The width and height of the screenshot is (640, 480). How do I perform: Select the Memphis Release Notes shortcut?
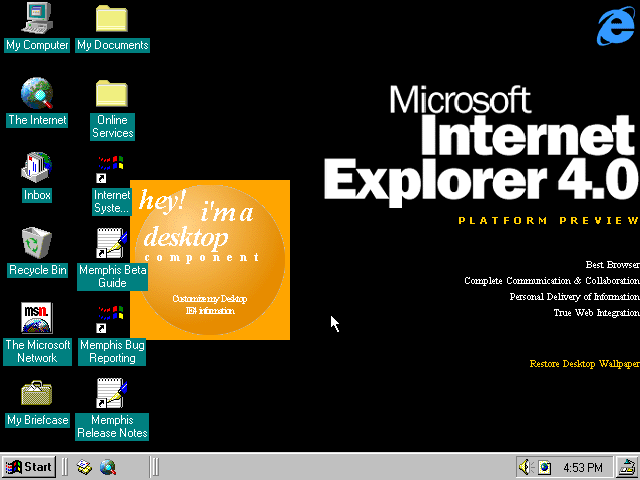pos(111,393)
